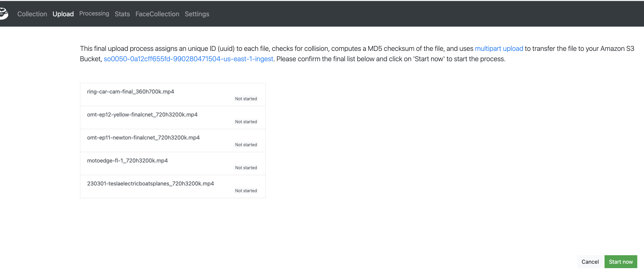The height and width of the screenshot is (280, 644).
Task: Click the app logo icon in navbar
Action: [x=4, y=13]
